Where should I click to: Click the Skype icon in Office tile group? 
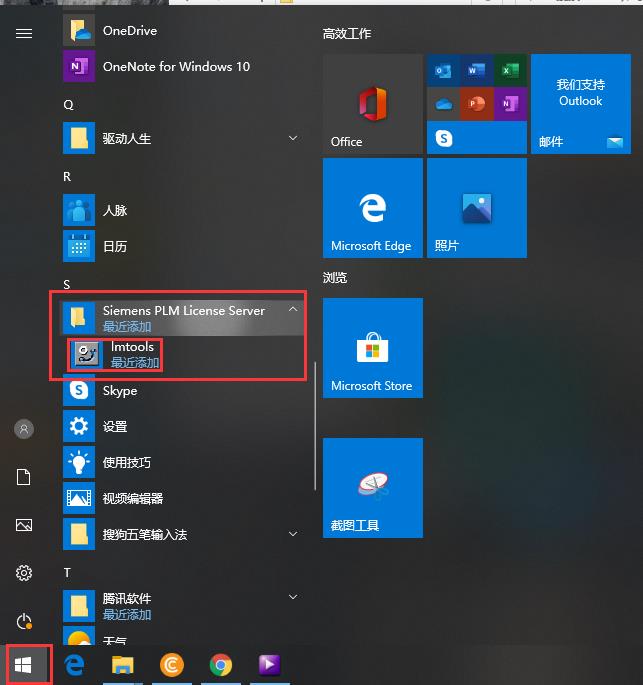click(x=444, y=138)
